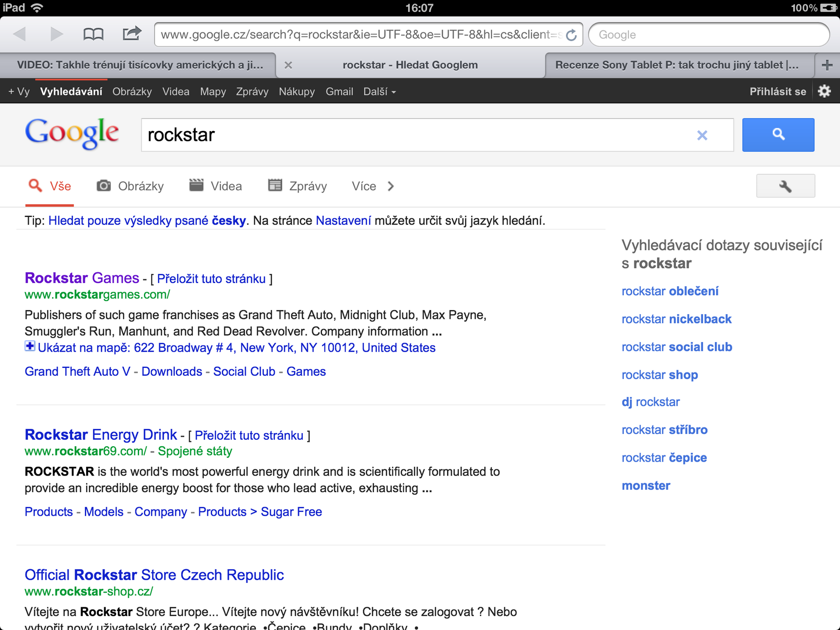Open the Rockstar Games result link
Image resolution: width=840 pixels, height=630 pixels.
pos(82,278)
